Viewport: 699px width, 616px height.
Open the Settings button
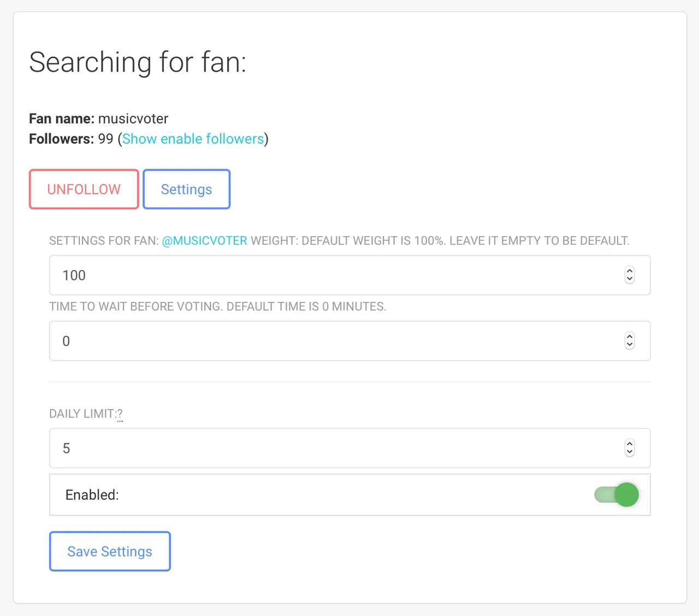point(186,189)
